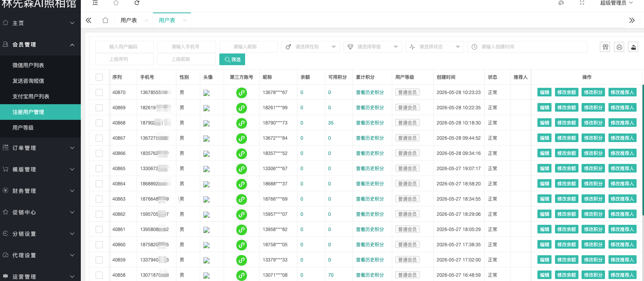
Task: Collapse the 会员管理 sidebar menu
Action: [40, 44]
